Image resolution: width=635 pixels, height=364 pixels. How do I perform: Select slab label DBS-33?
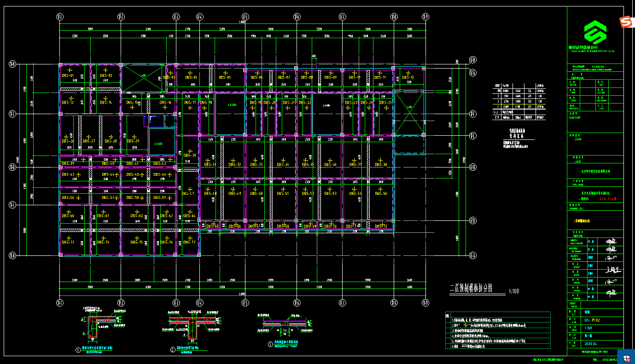point(256,164)
